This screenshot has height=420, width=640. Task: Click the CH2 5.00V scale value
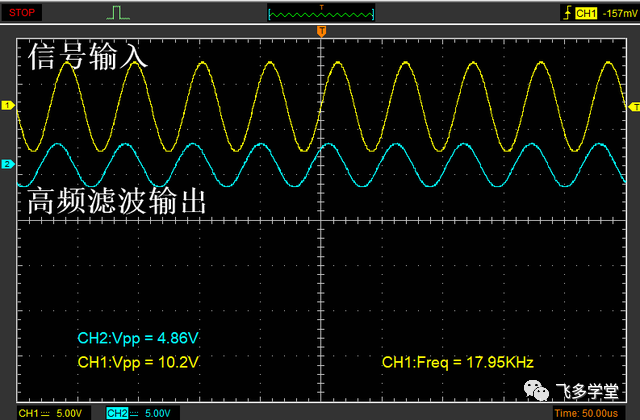tap(158, 413)
